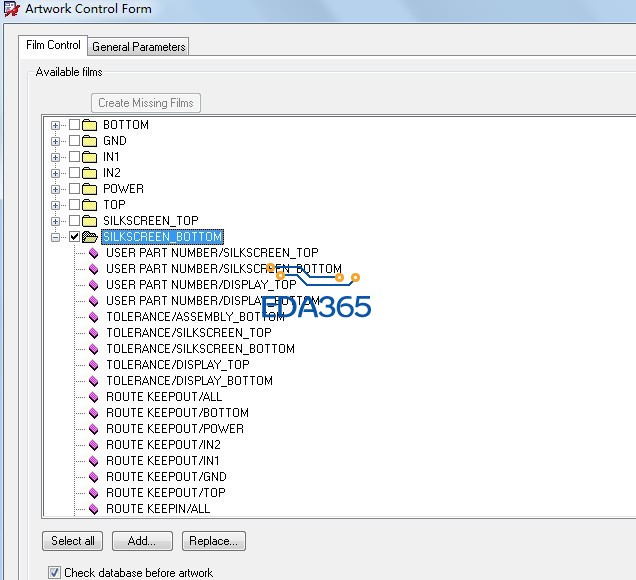Viewport: 636px width, 580px height.
Task: Click the GND film folder icon
Action: point(89,141)
